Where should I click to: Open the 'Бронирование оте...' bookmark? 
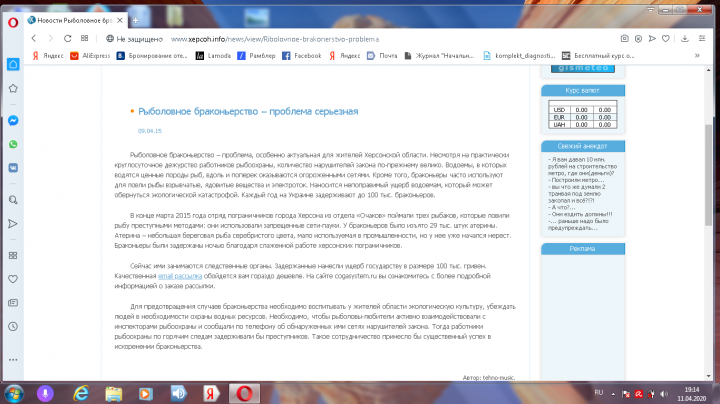[x=152, y=56]
